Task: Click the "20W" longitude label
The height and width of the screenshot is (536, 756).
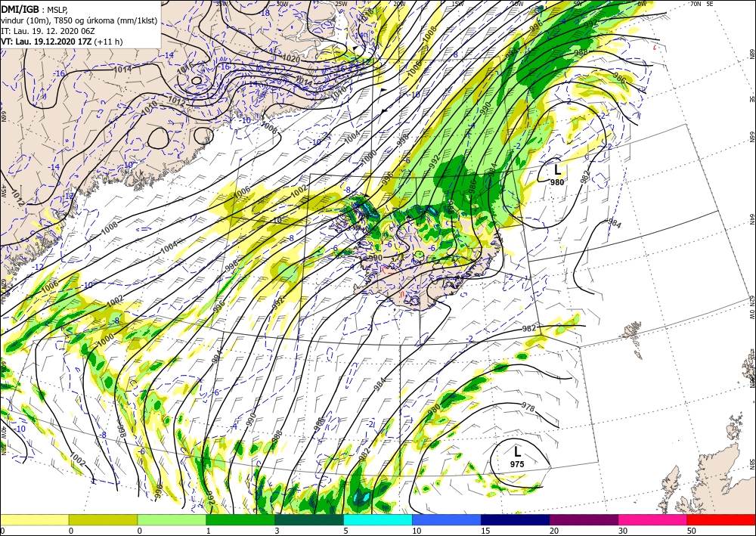Action: coord(399,3)
